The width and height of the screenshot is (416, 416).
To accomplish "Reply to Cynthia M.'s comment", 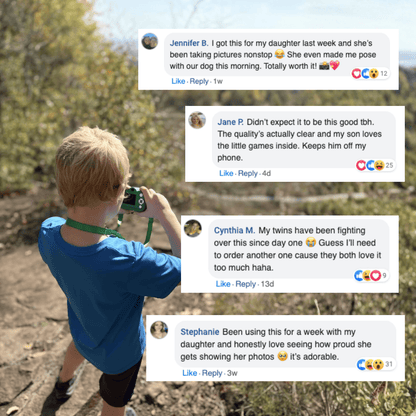I will 246,284.
